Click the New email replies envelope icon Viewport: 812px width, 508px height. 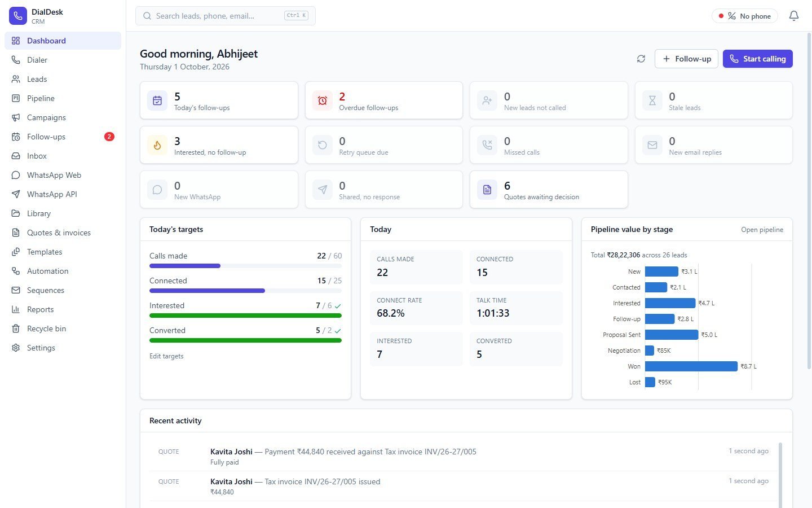click(652, 145)
